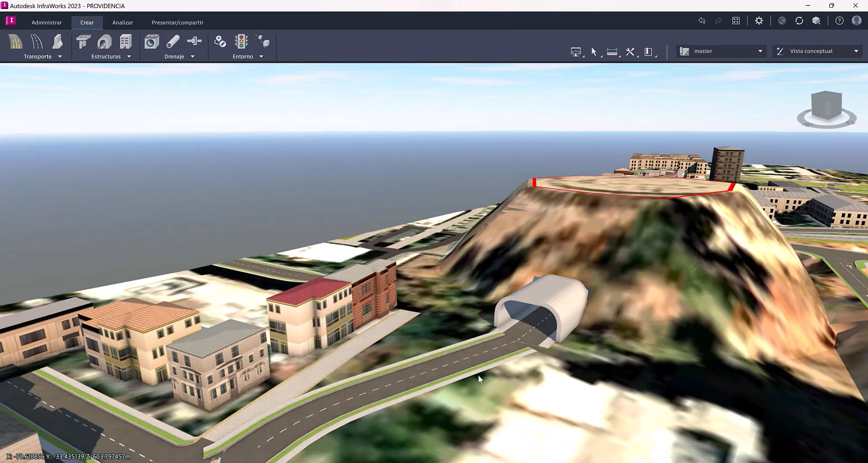Select the bridge tool under Estructuras

(x=83, y=42)
